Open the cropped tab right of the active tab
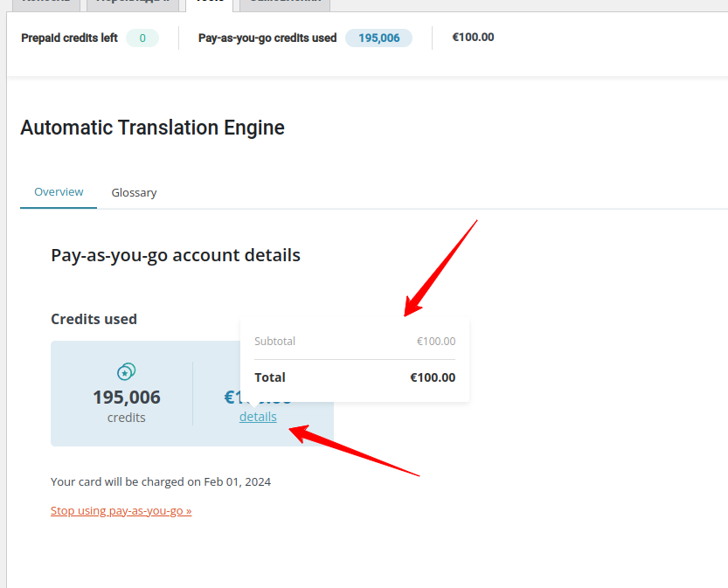This screenshot has width=728, height=588. coord(285,3)
